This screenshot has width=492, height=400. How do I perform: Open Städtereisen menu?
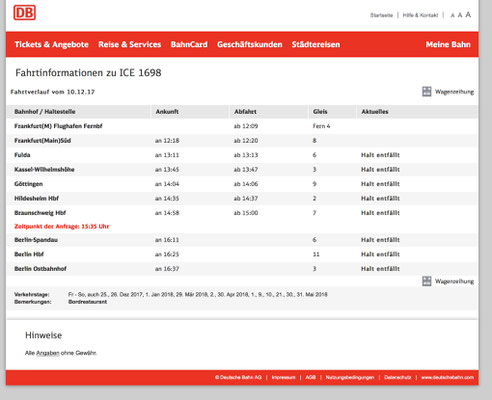pyautogui.click(x=316, y=44)
